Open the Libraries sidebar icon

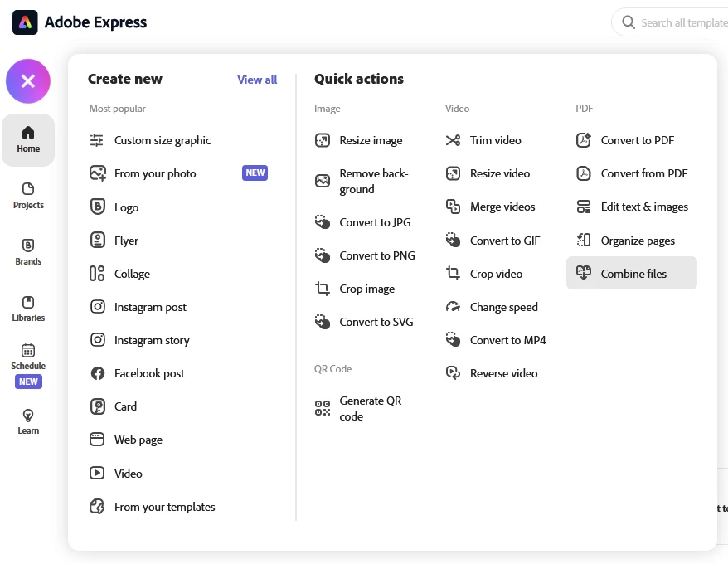click(x=28, y=302)
